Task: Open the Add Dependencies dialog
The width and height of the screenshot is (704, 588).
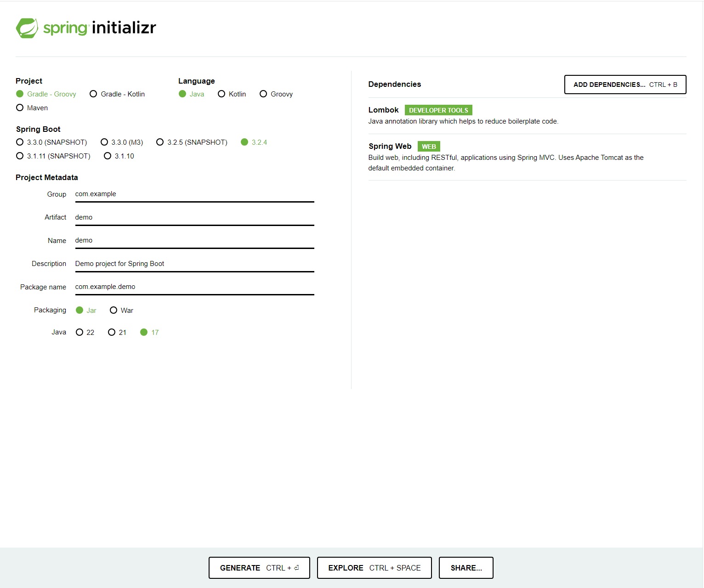Action: (x=625, y=85)
